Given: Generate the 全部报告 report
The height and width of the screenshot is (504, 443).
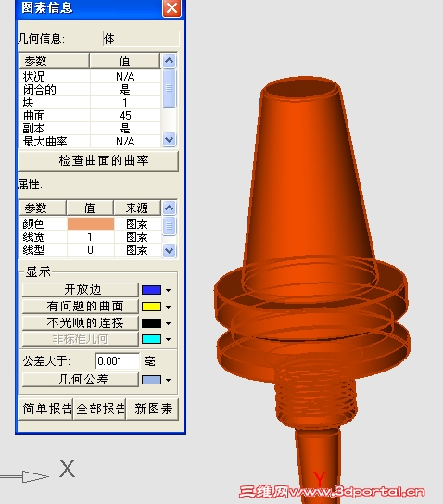Looking at the screenshot, I should 100,409.
